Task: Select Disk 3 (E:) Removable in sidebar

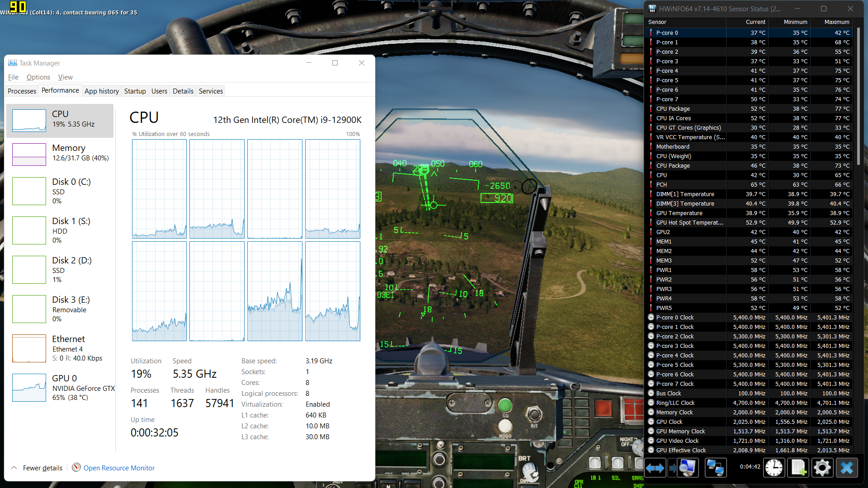Action: point(60,309)
